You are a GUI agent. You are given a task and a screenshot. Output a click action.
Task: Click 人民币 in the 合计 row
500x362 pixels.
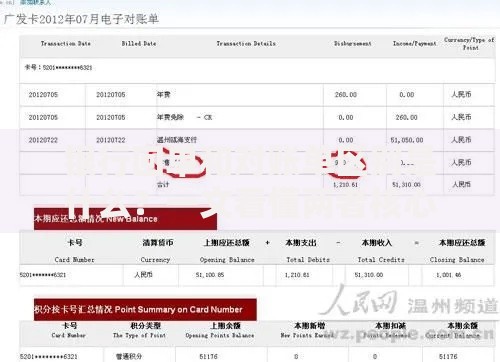click(x=461, y=184)
